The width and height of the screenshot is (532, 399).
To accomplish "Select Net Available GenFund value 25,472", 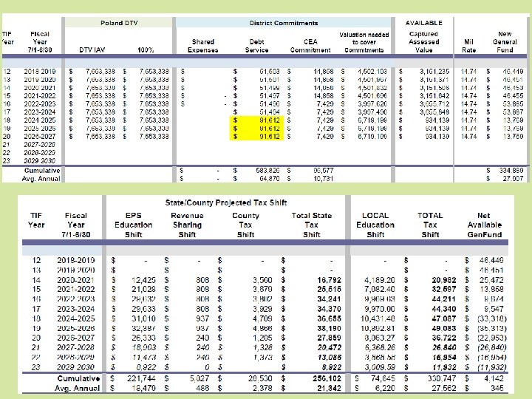I will point(491,280).
